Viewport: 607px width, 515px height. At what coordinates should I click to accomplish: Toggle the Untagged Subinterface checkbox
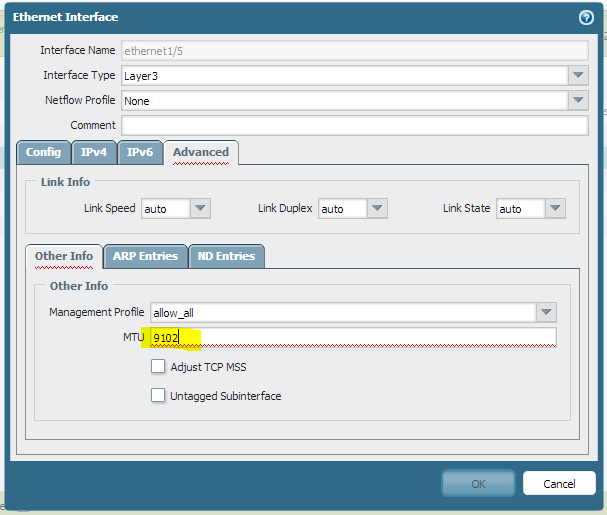pos(158,395)
